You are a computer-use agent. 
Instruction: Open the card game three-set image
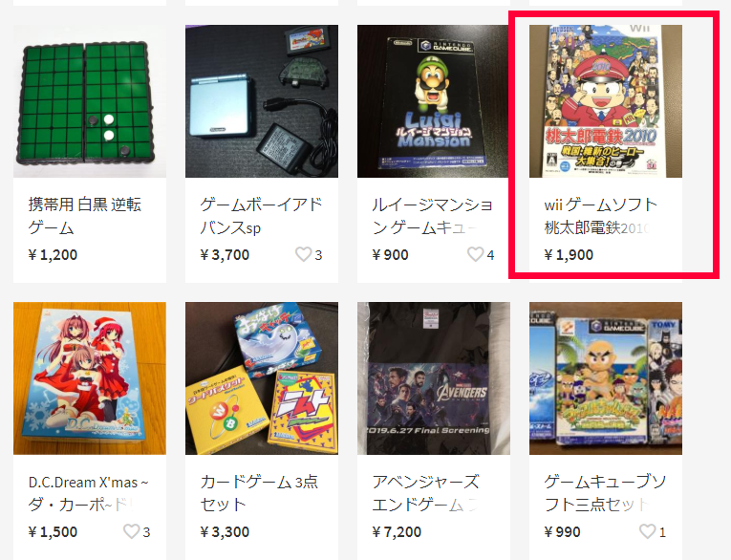click(x=262, y=378)
